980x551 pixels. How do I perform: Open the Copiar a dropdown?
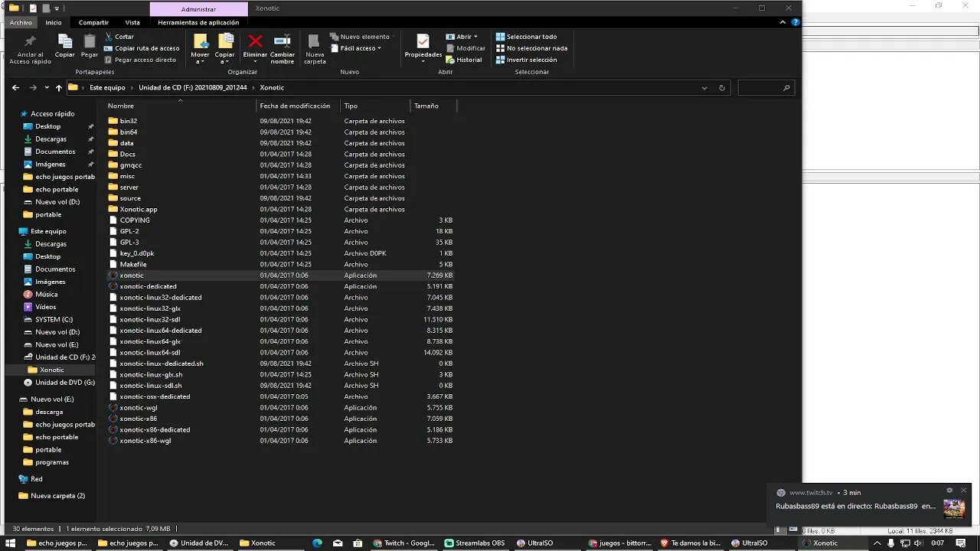pos(225,49)
